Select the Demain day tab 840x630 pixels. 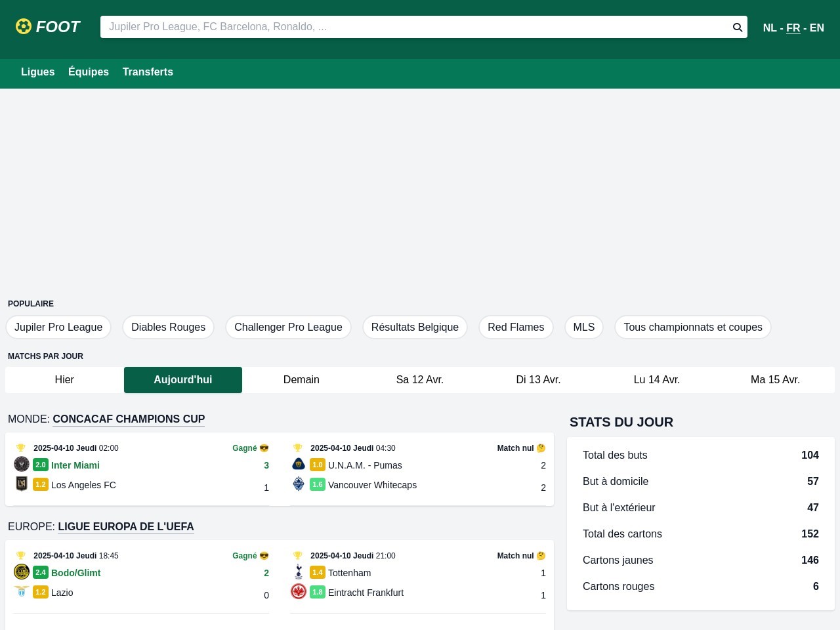[x=301, y=380]
